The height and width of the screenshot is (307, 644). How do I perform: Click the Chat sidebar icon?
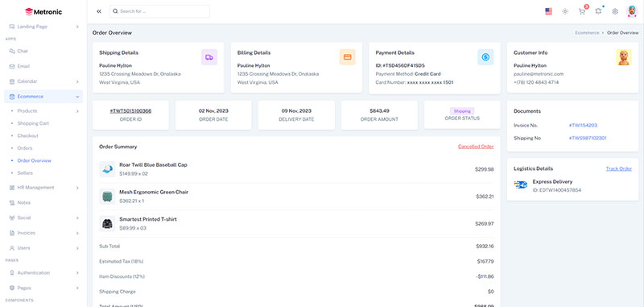12,52
